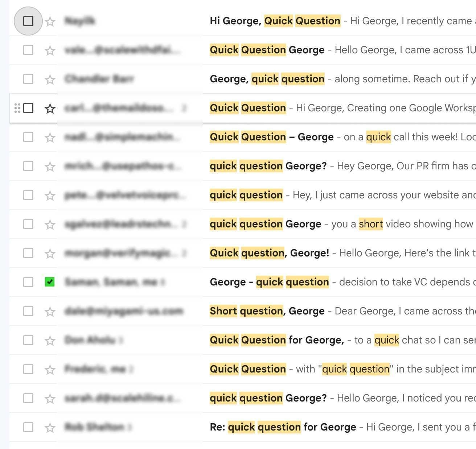476x449 pixels.
Task: Select checkbox of "Short question, George" email
Action: tap(28, 311)
